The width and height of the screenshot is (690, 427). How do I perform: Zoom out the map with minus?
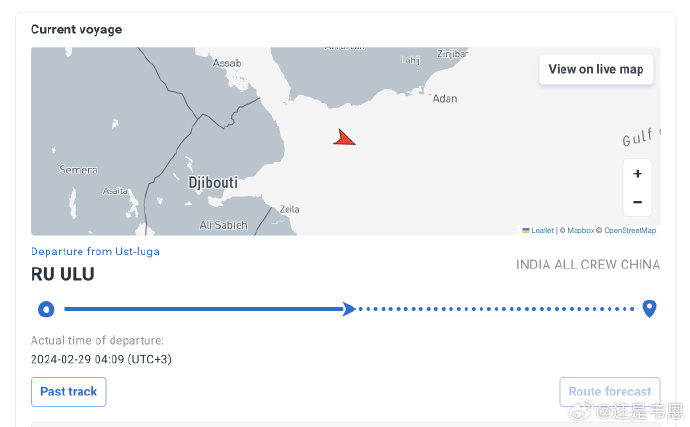tap(637, 202)
